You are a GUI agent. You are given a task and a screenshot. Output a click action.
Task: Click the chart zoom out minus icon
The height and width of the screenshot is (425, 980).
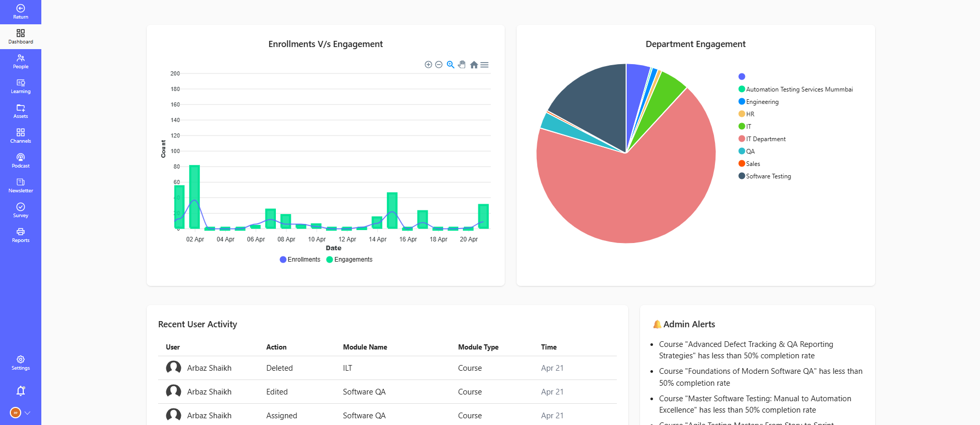[439, 65]
